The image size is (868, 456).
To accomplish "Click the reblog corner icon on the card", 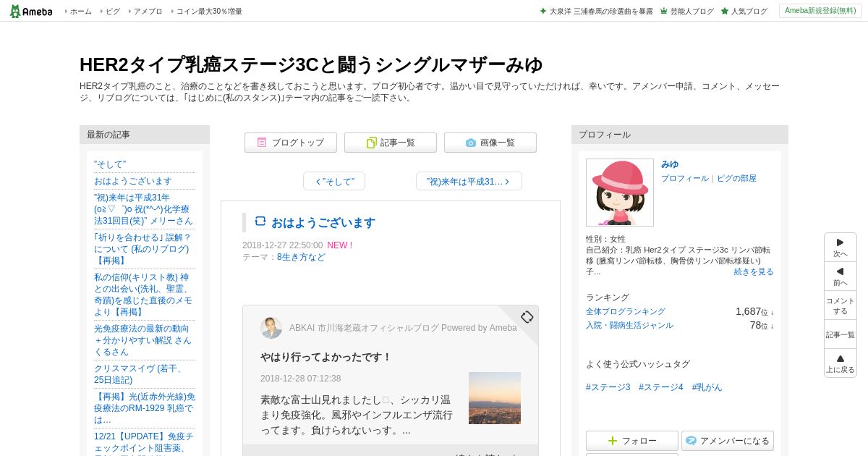I will pyautogui.click(x=527, y=317).
